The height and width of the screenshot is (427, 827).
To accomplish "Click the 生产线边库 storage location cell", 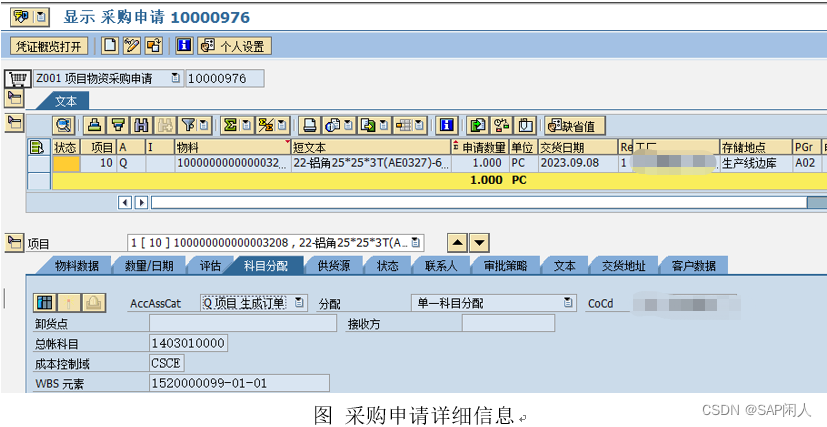I will [756, 163].
